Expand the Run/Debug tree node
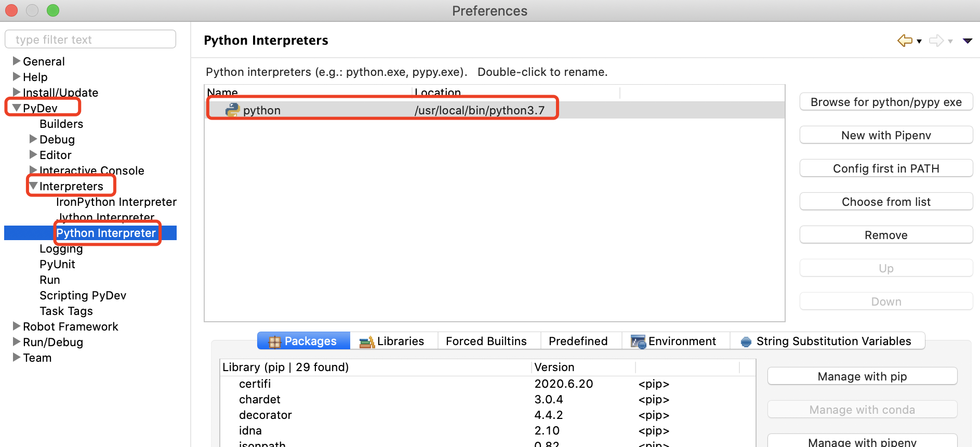980x447 pixels. (17, 341)
